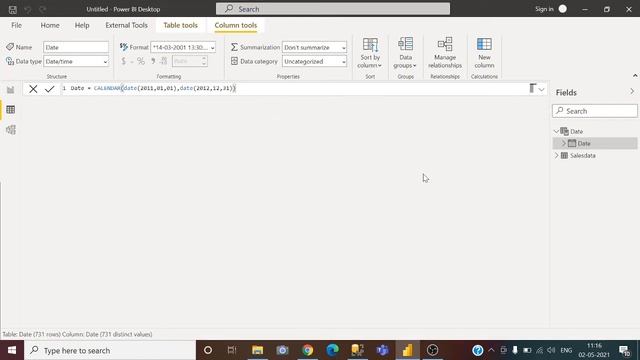This screenshot has height=360, width=640.
Task: Cancel the formula with the X icon
Action: [x=33, y=89]
